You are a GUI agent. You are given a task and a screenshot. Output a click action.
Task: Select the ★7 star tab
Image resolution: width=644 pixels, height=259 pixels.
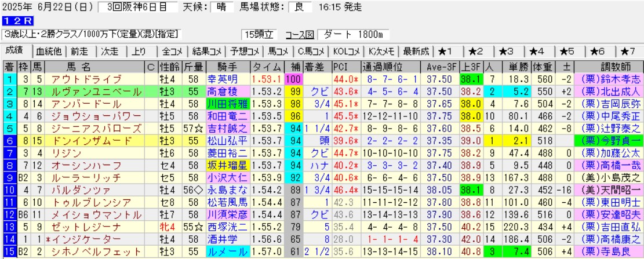click(x=628, y=50)
